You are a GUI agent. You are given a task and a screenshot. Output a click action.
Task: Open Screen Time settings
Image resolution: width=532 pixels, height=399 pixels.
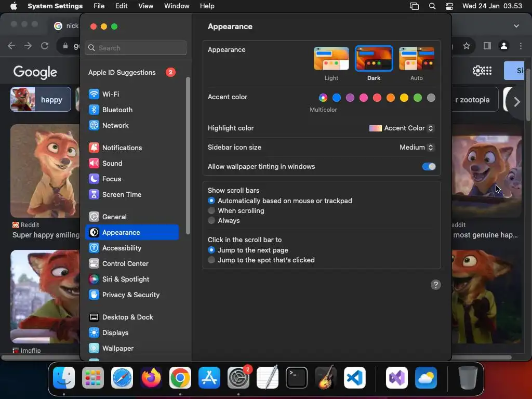[132, 194]
